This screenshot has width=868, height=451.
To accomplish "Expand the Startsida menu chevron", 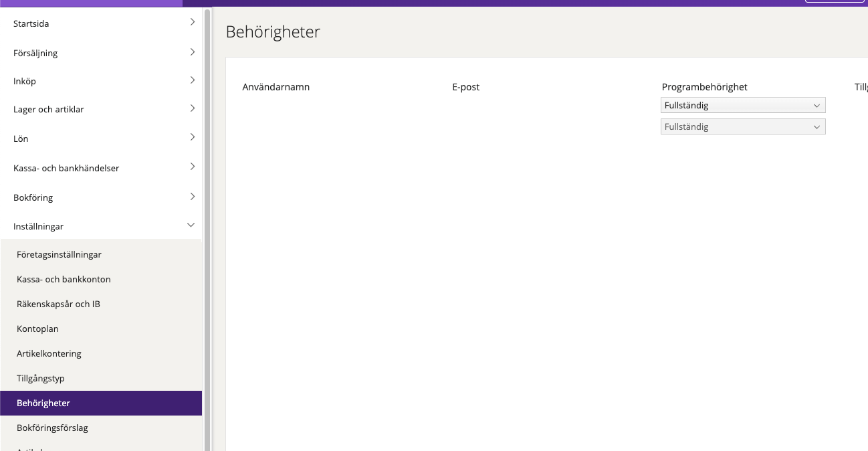I will point(192,22).
